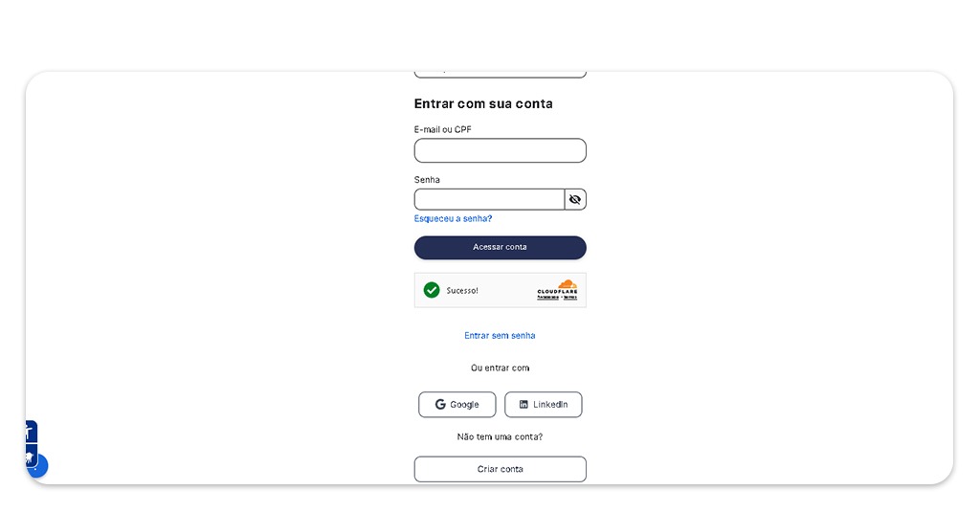The width and height of the screenshot is (980, 513).
Task: Open the accessibility person icon widget
Action: click(x=31, y=432)
